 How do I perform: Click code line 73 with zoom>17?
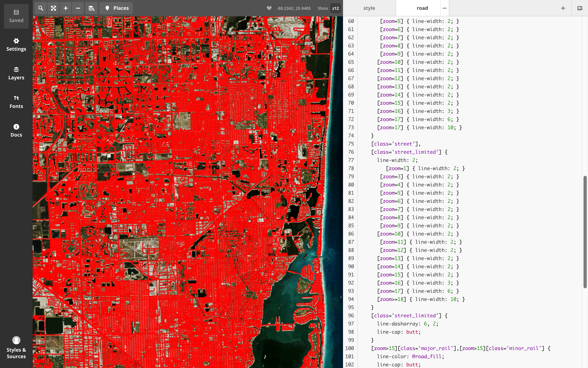[x=419, y=128]
